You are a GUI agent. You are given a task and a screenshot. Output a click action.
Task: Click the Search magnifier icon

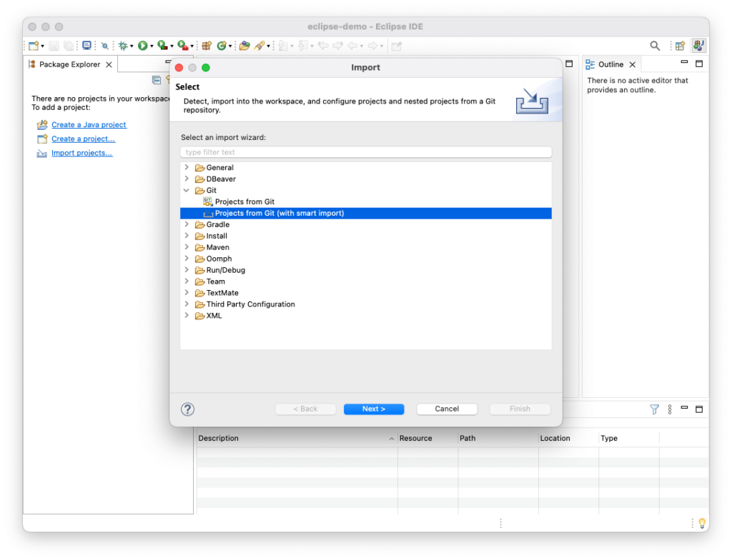click(655, 46)
